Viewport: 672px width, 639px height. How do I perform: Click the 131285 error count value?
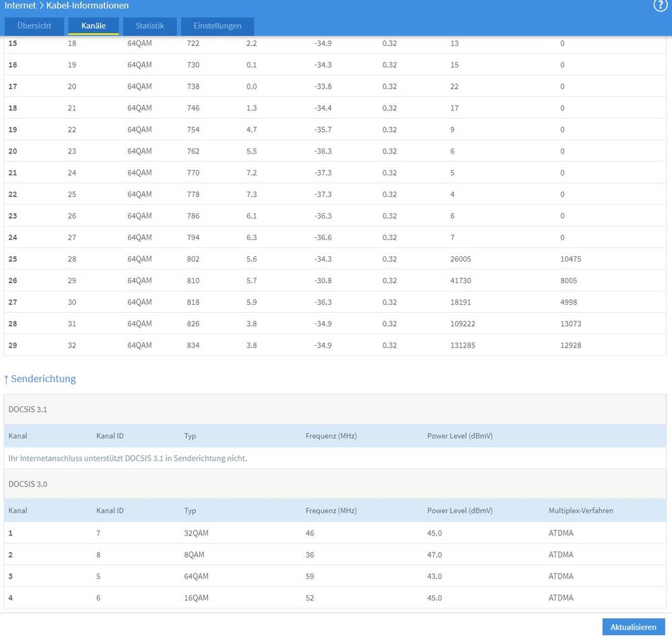(x=463, y=345)
